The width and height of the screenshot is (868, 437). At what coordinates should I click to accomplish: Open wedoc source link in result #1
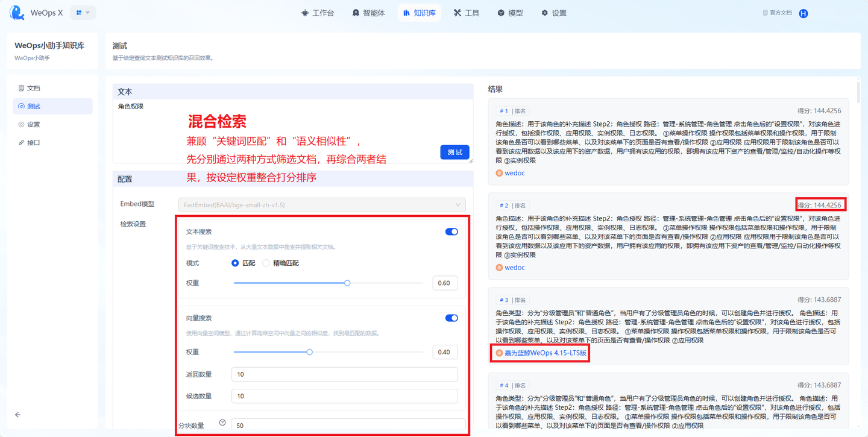(515, 173)
